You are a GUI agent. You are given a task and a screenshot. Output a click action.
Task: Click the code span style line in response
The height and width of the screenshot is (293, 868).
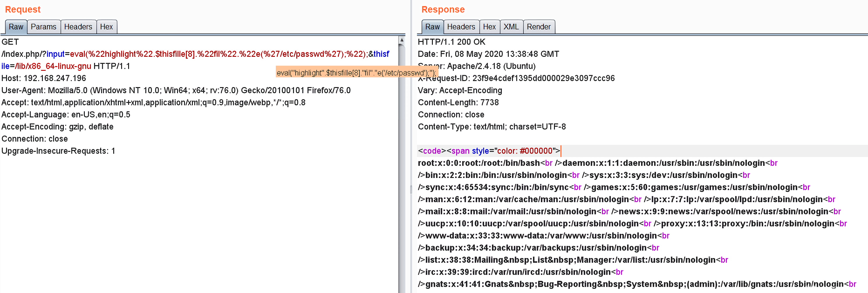[x=489, y=151]
